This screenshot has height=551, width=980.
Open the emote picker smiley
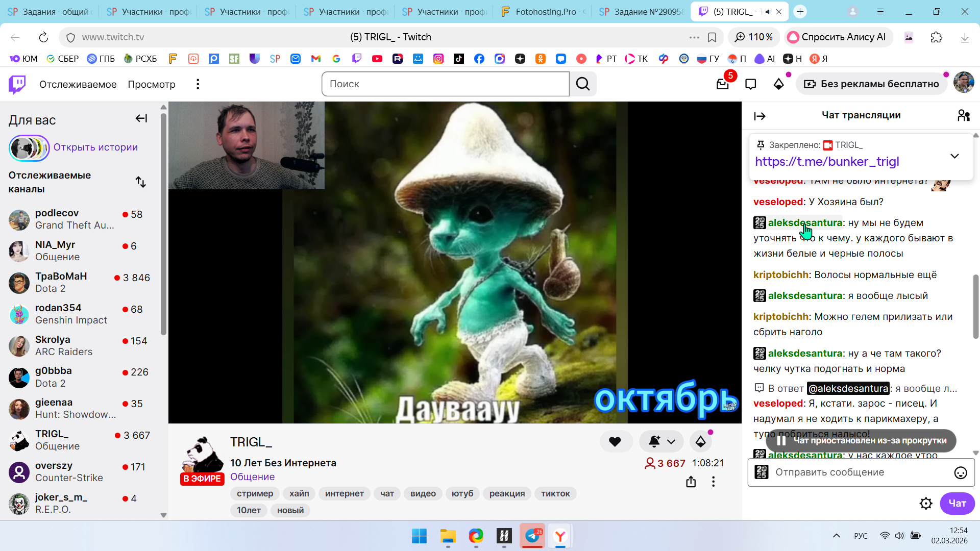961,472
